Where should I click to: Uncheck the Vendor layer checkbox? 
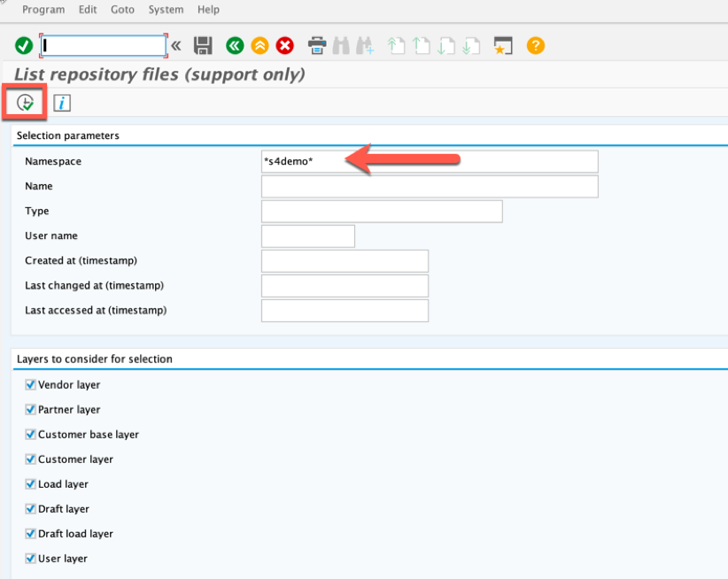(31, 384)
